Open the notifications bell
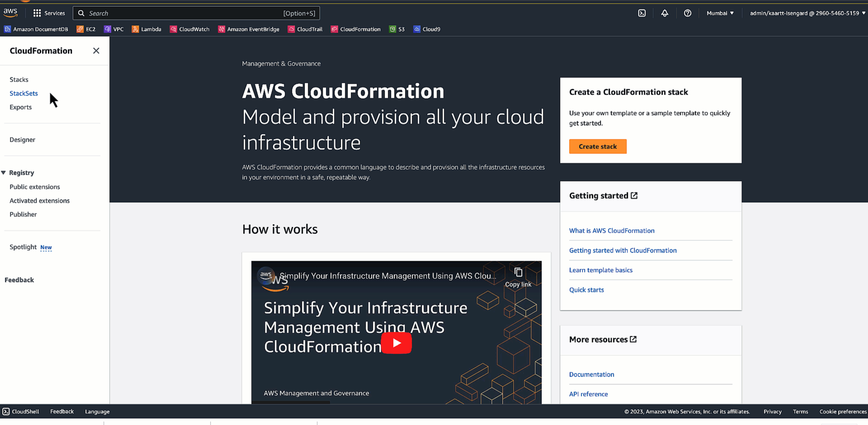 coord(665,13)
